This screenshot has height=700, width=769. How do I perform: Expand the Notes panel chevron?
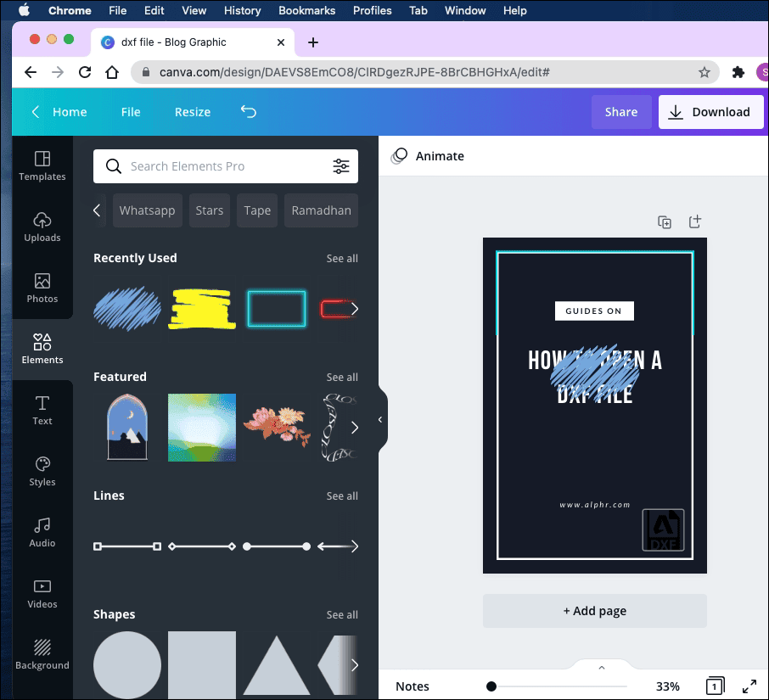click(x=601, y=667)
